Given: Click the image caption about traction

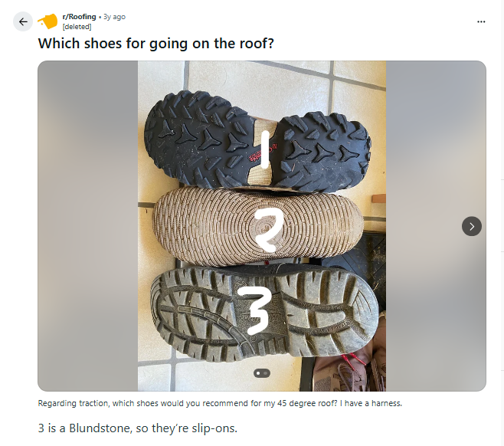Looking at the screenshot, I should (x=220, y=403).
